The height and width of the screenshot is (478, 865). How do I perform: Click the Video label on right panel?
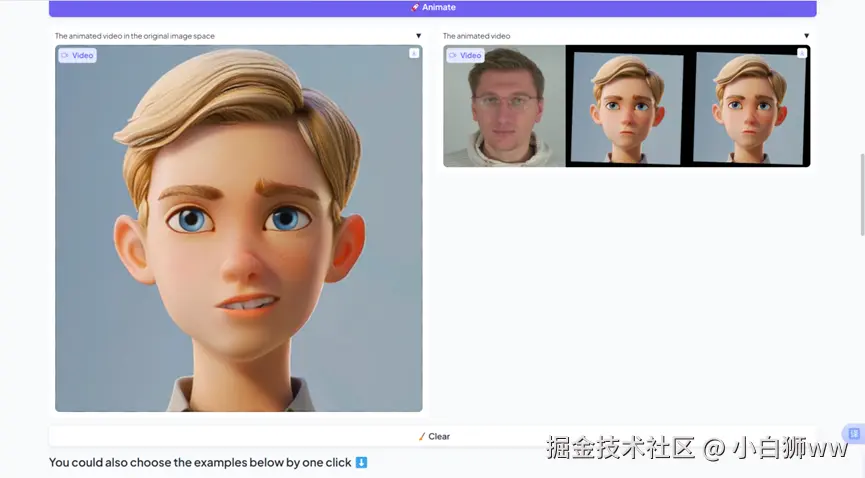466,55
